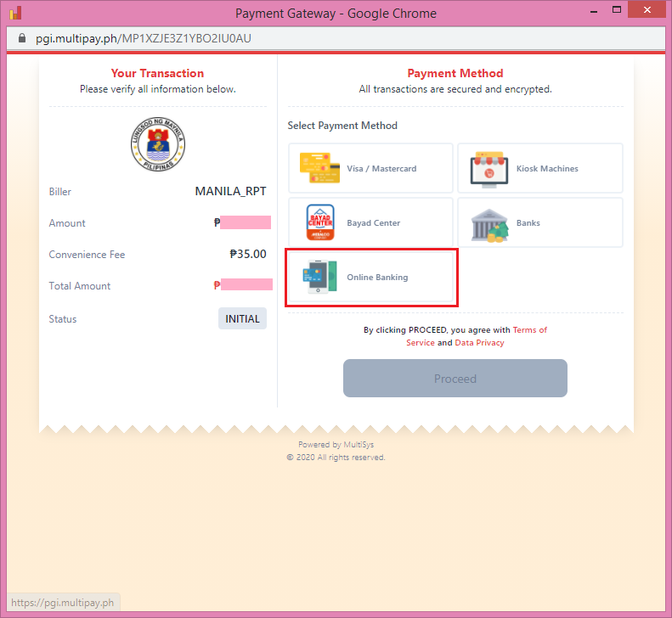The image size is (672, 618).
Task: Select Kiosk Machines label
Action: pyautogui.click(x=547, y=168)
